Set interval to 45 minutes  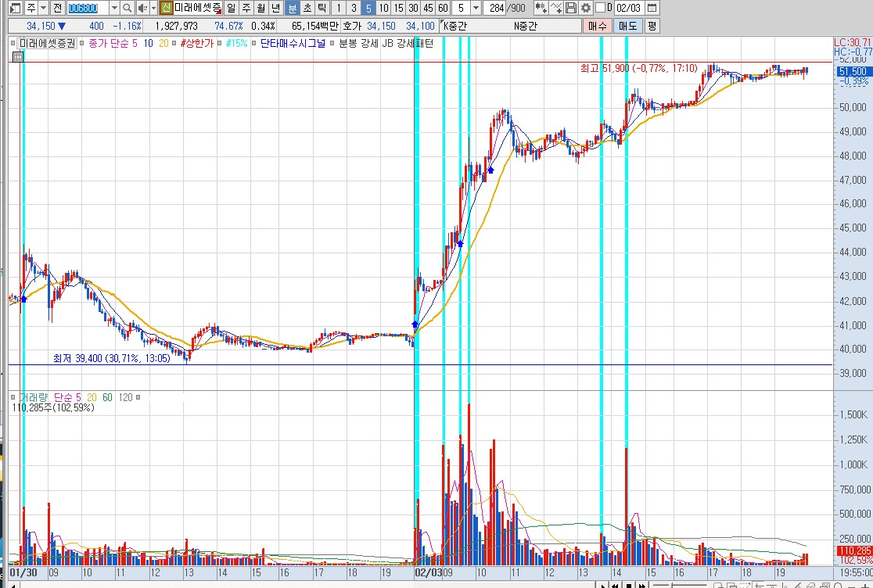click(x=428, y=8)
